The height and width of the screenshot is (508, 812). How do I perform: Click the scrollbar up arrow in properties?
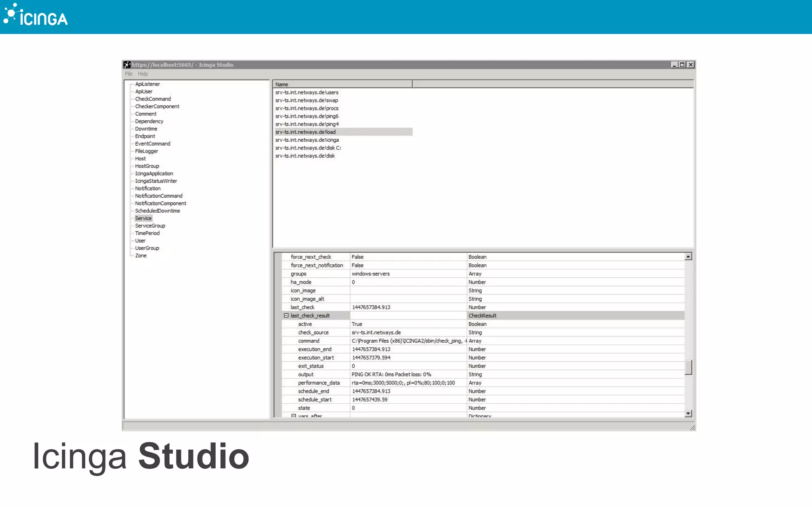688,257
